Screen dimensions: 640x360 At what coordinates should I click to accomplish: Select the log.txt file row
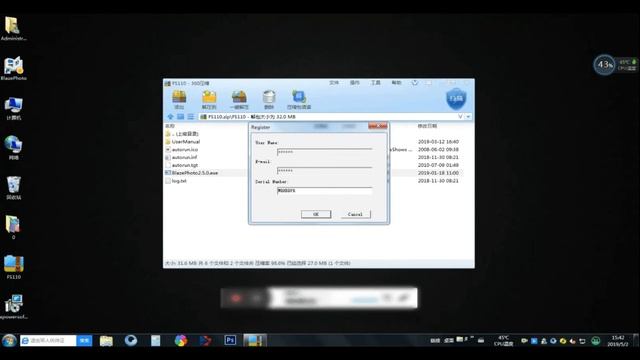pos(176,181)
